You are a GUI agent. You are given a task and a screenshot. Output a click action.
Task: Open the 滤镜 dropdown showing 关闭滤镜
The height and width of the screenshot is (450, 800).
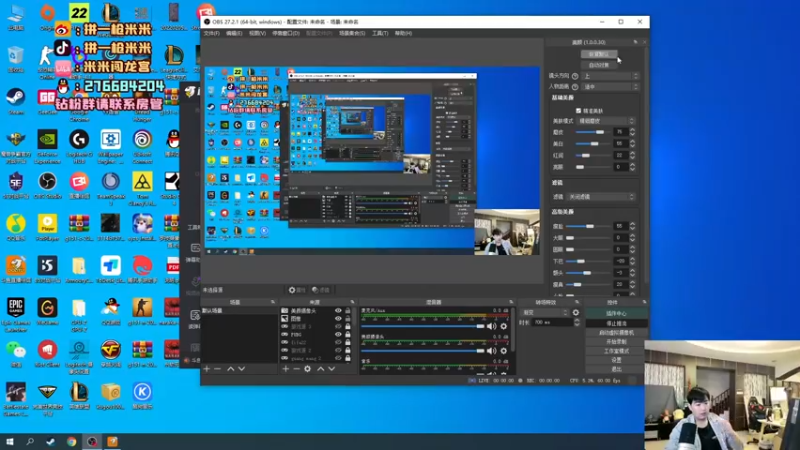pos(601,196)
